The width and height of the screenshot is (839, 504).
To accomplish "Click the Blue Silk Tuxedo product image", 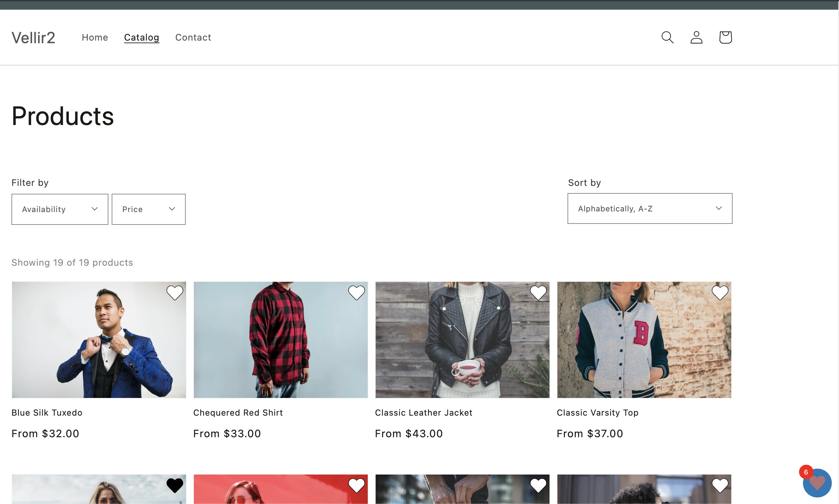I will (99, 340).
